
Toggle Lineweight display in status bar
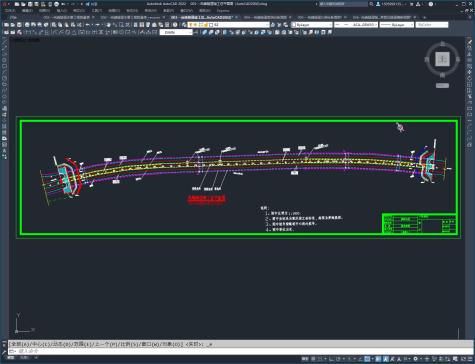coord(378,359)
